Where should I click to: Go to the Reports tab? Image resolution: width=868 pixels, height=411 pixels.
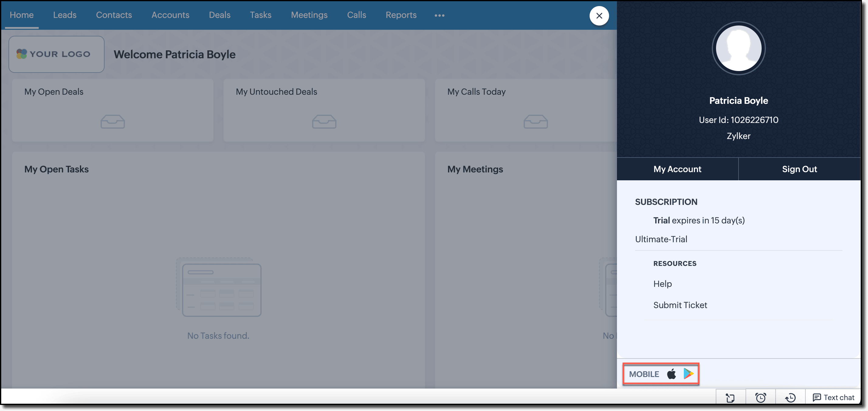[401, 15]
